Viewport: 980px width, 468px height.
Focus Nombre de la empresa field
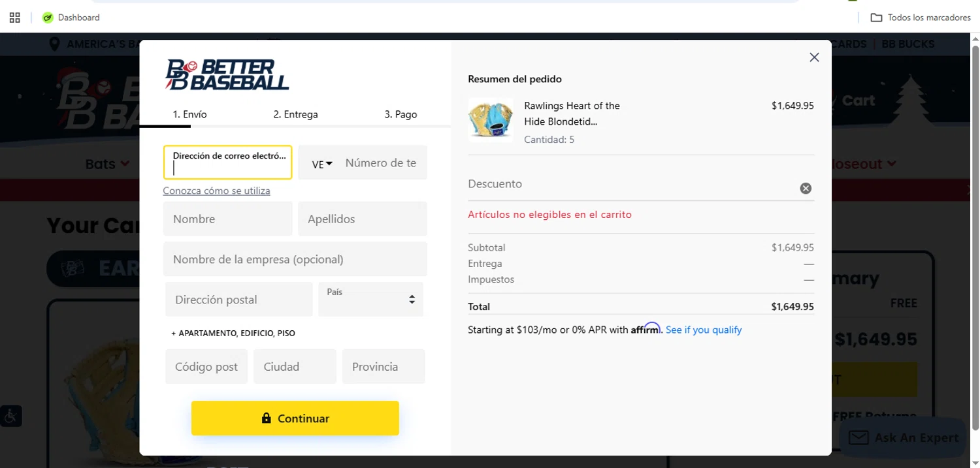pyautogui.click(x=295, y=259)
